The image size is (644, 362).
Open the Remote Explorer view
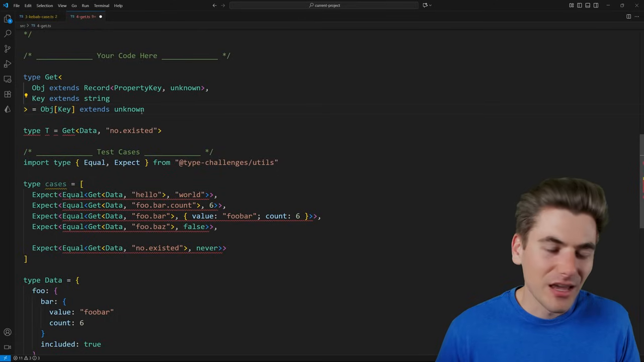pyautogui.click(x=8, y=79)
